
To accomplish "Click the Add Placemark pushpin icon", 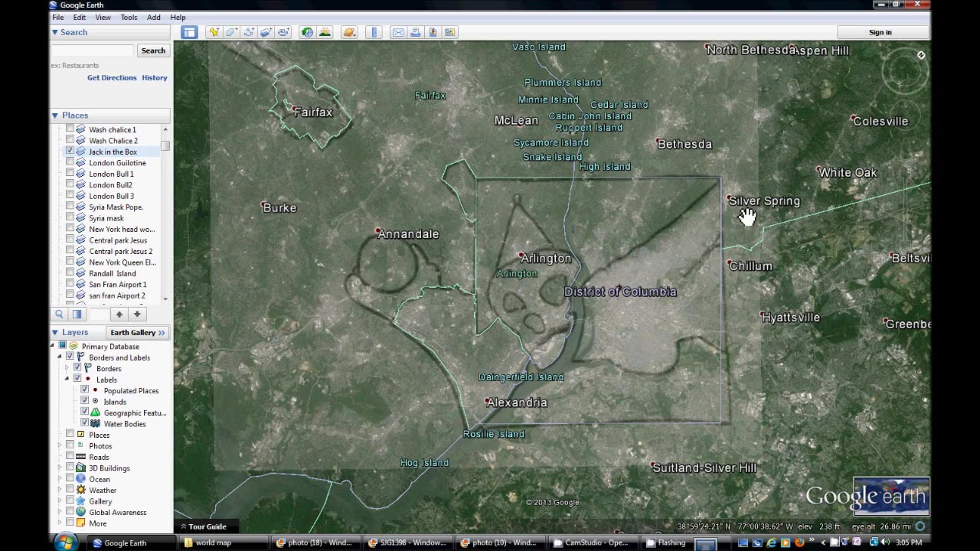I will click(x=214, y=32).
